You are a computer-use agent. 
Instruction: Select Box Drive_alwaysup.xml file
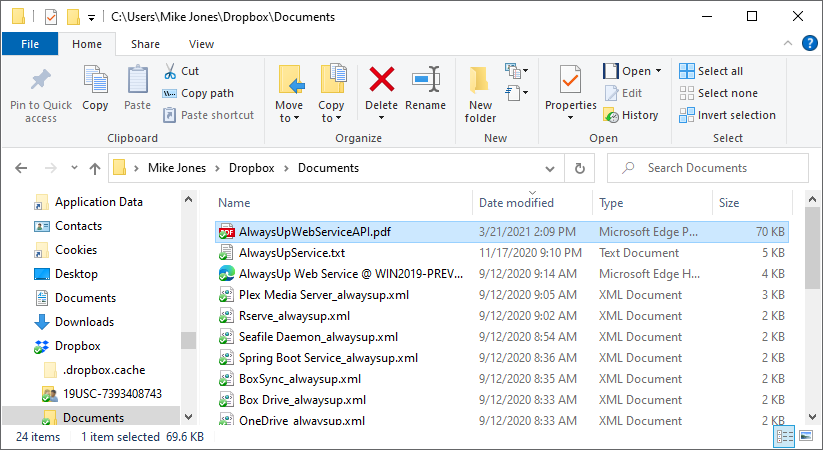[x=502, y=400]
